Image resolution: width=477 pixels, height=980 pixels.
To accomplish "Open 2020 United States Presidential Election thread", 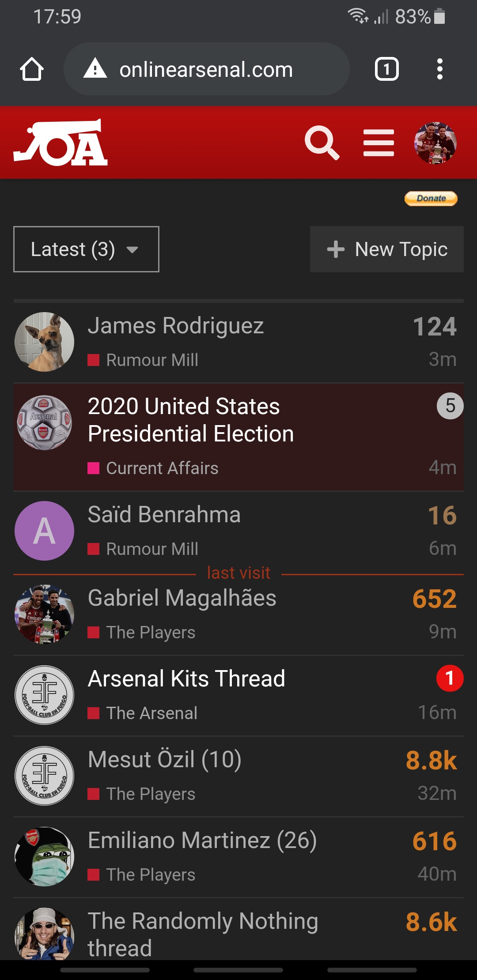I will click(190, 420).
